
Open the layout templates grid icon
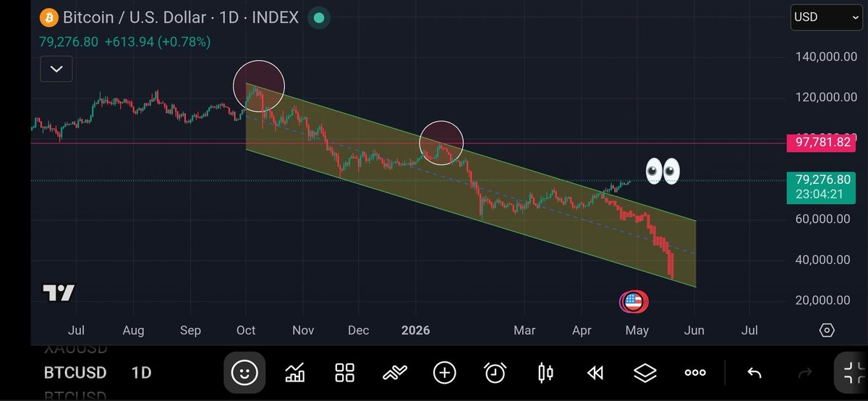pos(344,373)
